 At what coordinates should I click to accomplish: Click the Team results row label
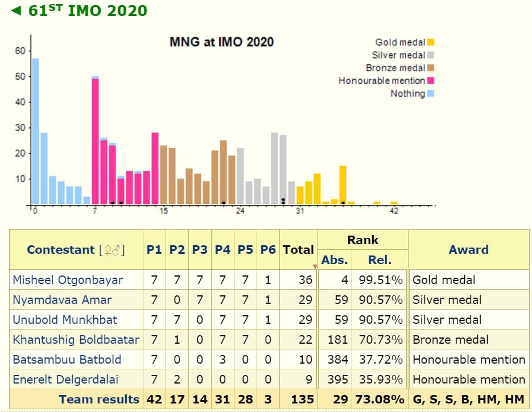click(x=99, y=399)
